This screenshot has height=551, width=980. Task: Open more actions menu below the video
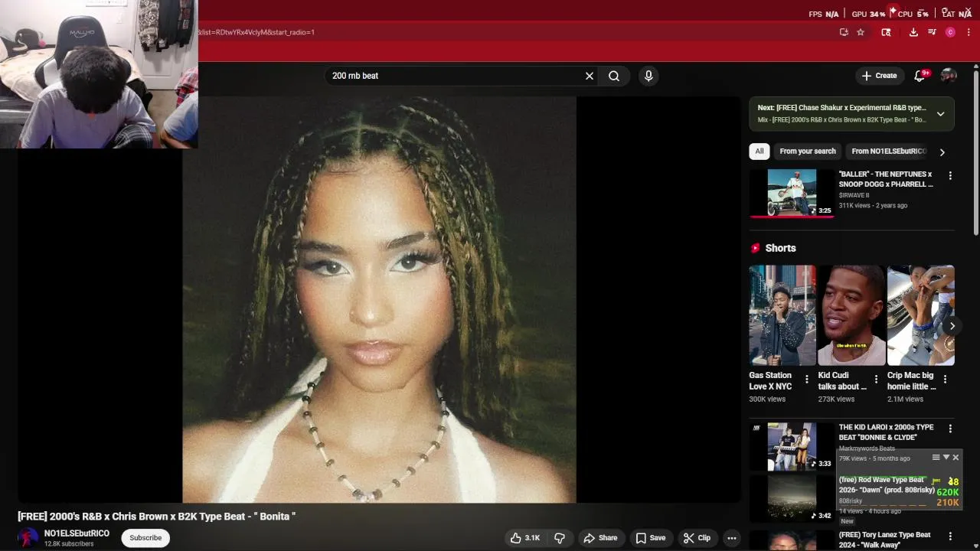point(732,538)
